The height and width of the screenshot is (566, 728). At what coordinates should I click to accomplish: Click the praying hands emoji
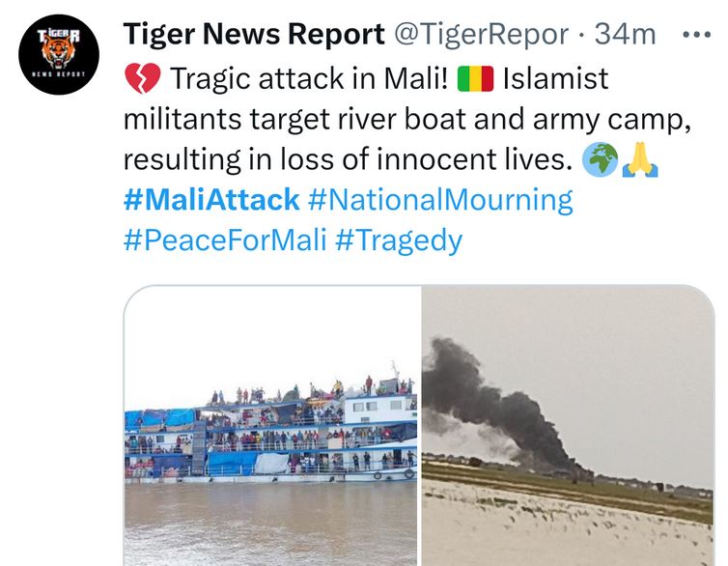[x=640, y=161]
